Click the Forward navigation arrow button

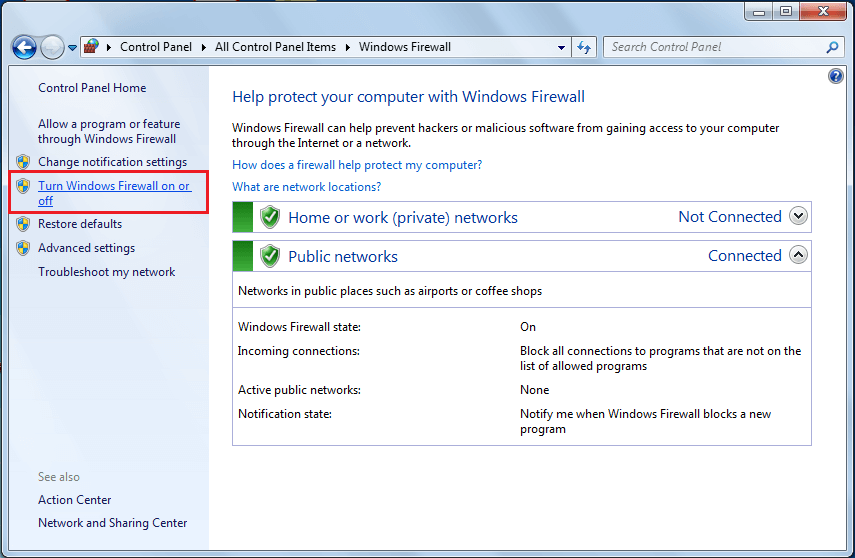tap(52, 47)
